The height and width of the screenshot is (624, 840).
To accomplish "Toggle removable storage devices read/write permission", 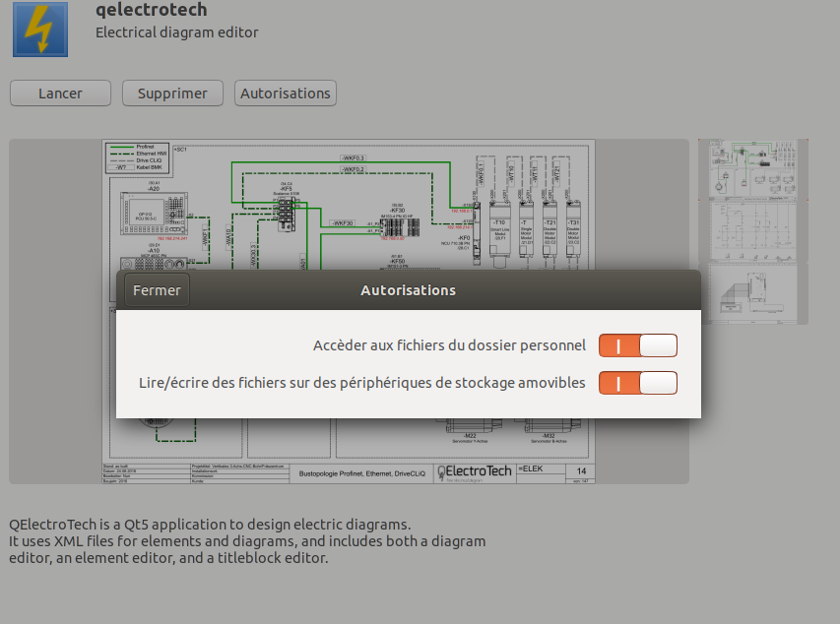I will tap(638, 383).
